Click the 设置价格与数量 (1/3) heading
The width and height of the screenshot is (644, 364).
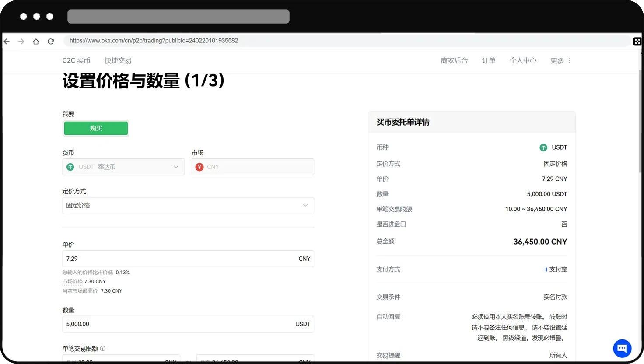(143, 81)
